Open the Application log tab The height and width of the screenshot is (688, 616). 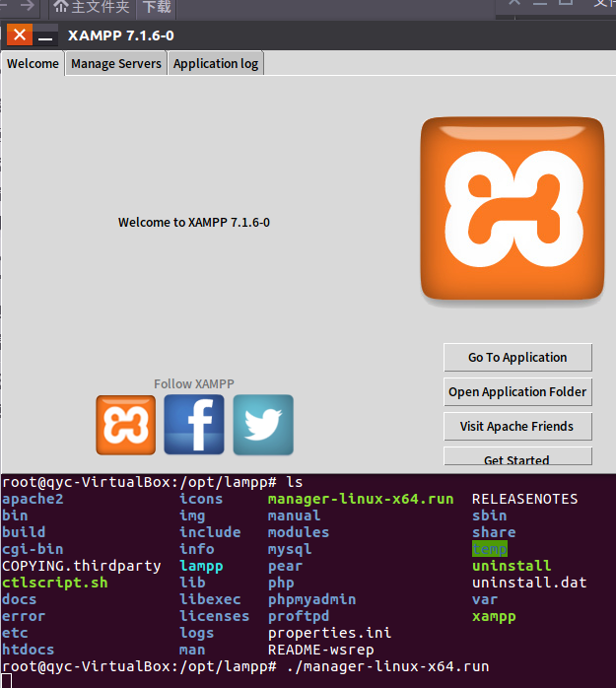click(216, 64)
